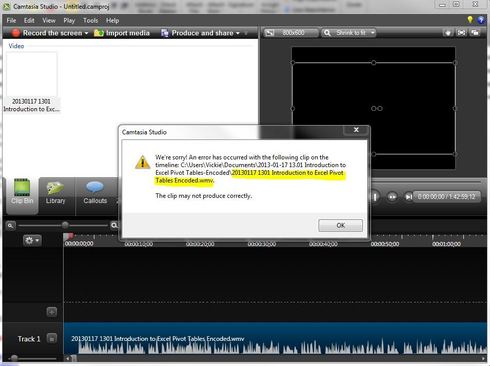This screenshot has height=366, width=490.
Task: Click Import media
Action: (122, 33)
